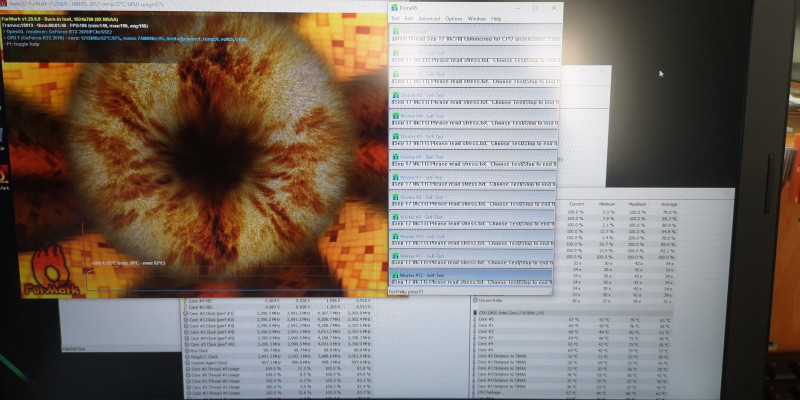Select the Core #5 temperature row
The height and width of the screenshot is (400, 800).
click(572, 350)
